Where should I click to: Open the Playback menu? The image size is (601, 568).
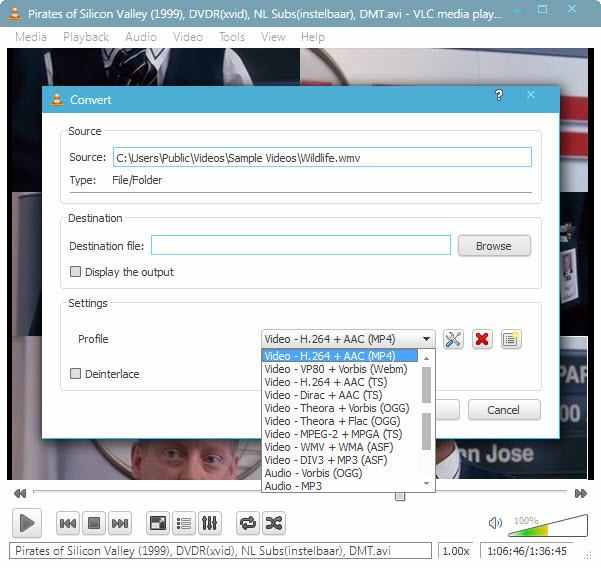click(x=86, y=37)
